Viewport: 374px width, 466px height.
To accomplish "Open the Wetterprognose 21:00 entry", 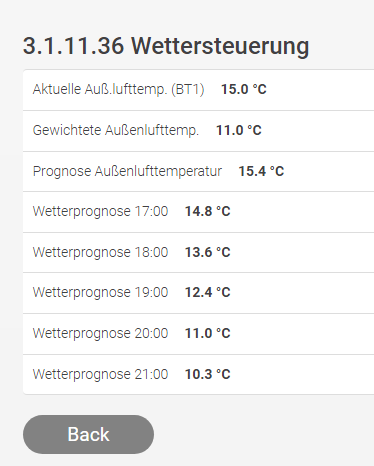I will pos(198,374).
